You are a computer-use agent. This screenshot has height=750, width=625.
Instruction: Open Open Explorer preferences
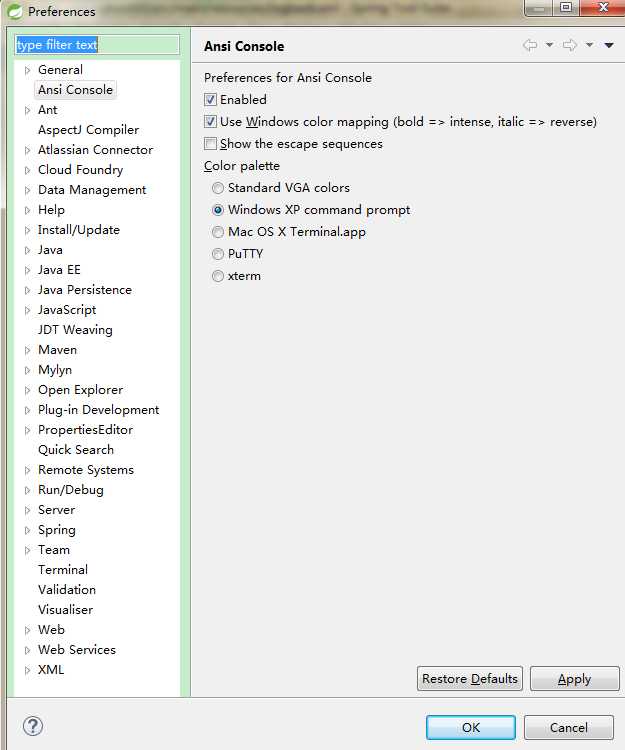click(x=80, y=390)
